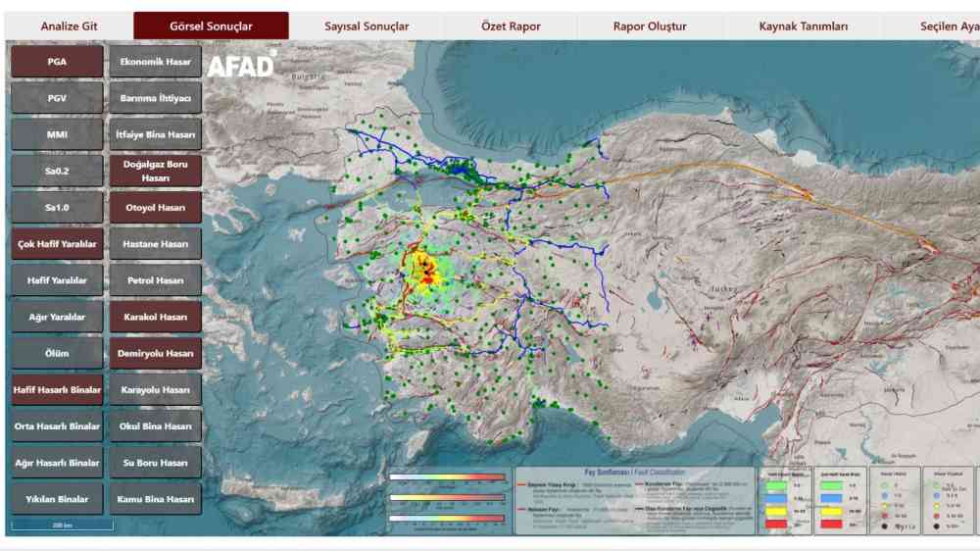Toggle Çok Hafif Yaralılar layer
980x551 pixels.
pyautogui.click(x=57, y=244)
